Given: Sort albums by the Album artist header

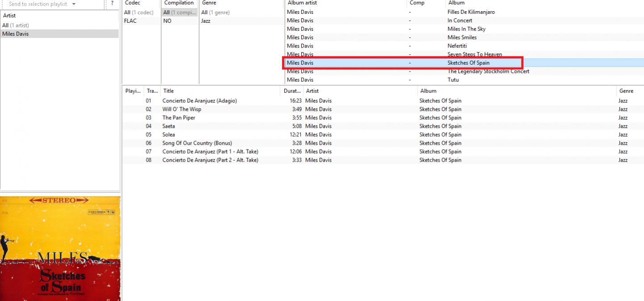Looking at the screenshot, I should pos(302,3).
